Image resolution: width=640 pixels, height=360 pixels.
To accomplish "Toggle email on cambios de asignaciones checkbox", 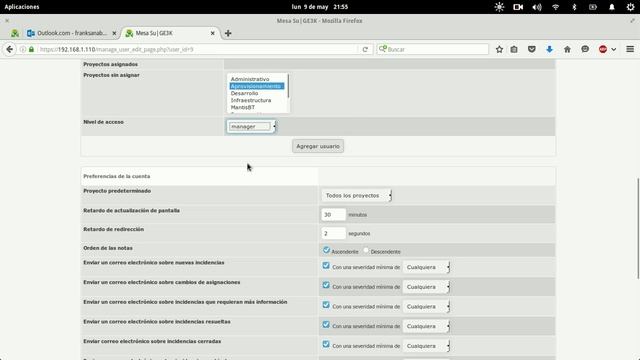I will pos(326,285).
